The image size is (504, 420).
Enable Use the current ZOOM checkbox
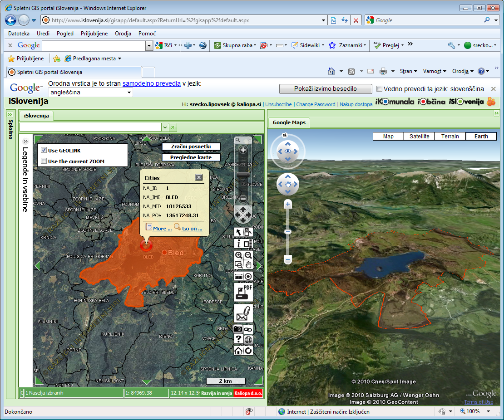[44, 161]
